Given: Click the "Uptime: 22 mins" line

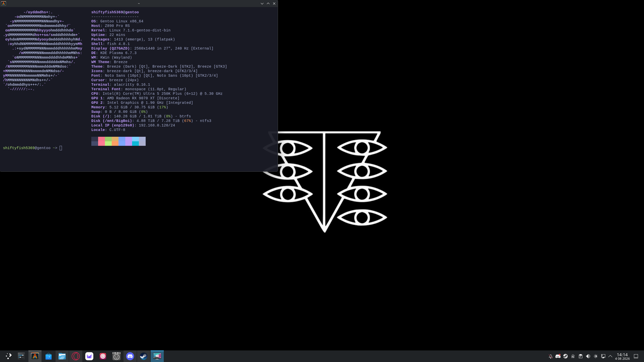Looking at the screenshot, I should pyautogui.click(x=108, y=35).
